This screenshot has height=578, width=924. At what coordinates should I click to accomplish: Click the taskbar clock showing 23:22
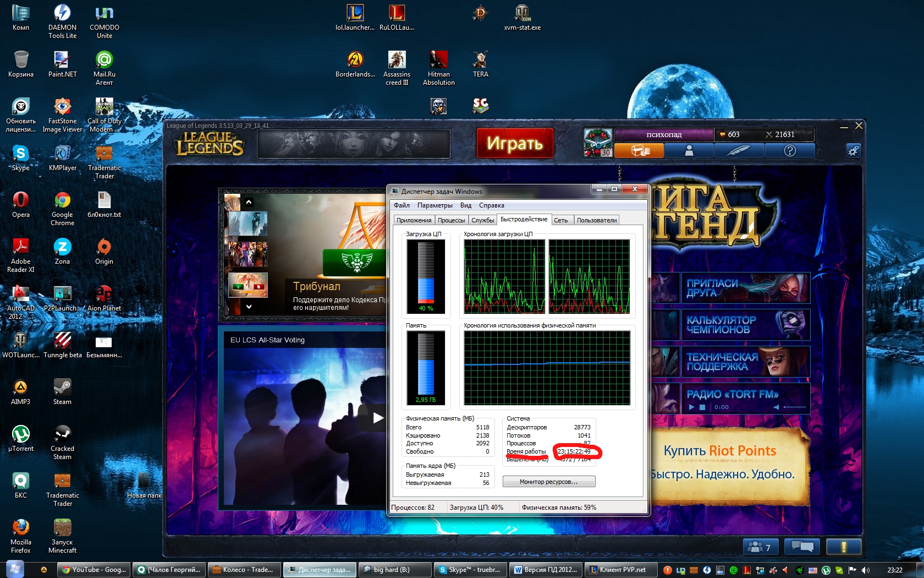pos(895,570)
